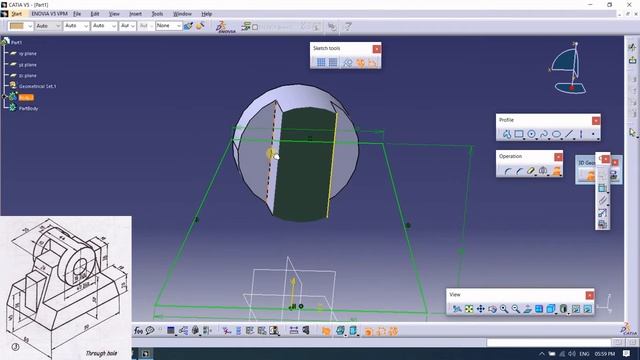The width and height of the screenshot is (640, 360).
Task: Click Hide/Show icon in View toolbar
Action: click(x=576, y=309)
